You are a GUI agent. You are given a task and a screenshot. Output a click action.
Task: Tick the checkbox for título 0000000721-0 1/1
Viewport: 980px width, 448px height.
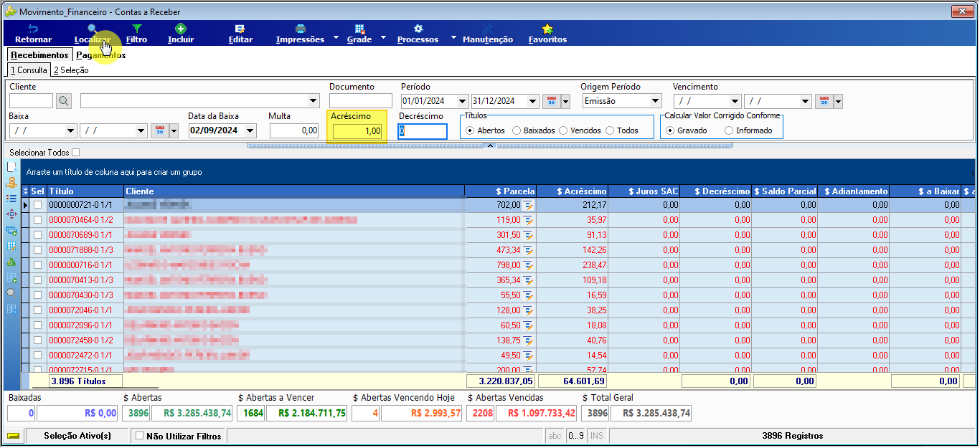pyautogui.click(x=38, y=205)
